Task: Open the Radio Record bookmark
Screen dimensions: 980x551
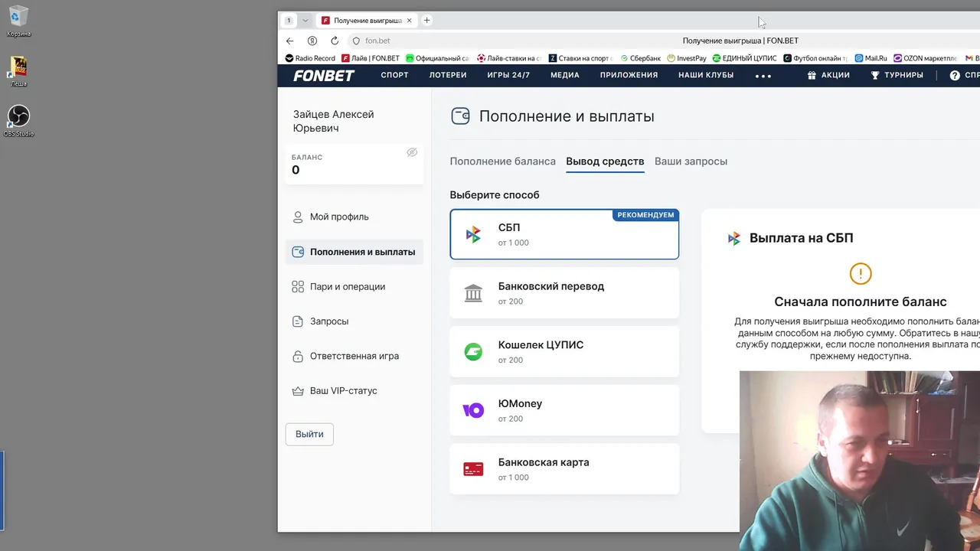Action: pyautogui.click(x=310, y=58)
